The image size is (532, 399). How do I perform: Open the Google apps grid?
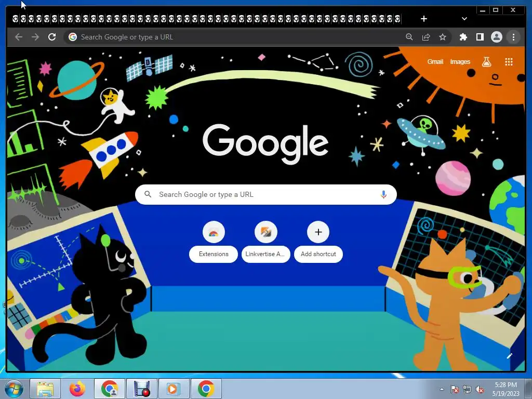pyautogui.click(x=509, y=62)
